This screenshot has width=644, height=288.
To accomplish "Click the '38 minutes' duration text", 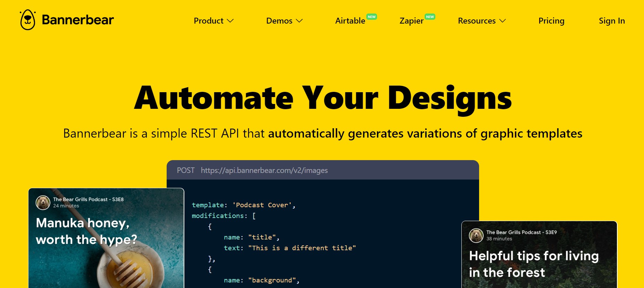I will click(499, 238).
